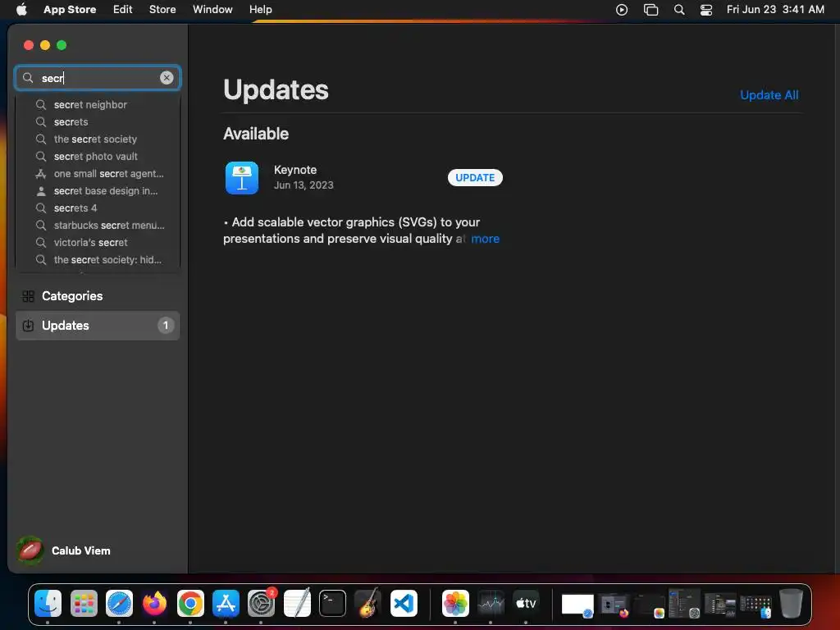Expand release notes with 'more'
The width and height of the screenshot is (840, 630).
pos(485,239)
